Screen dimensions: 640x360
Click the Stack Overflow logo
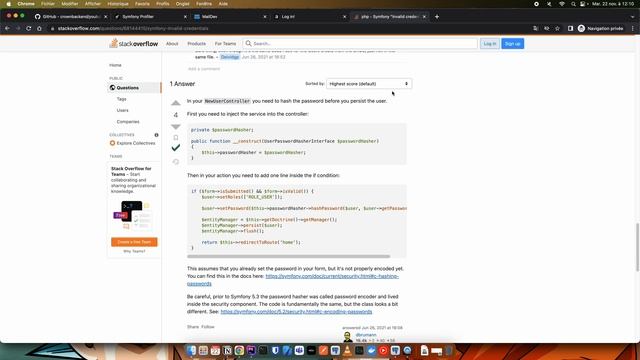[x=133, y=43]
